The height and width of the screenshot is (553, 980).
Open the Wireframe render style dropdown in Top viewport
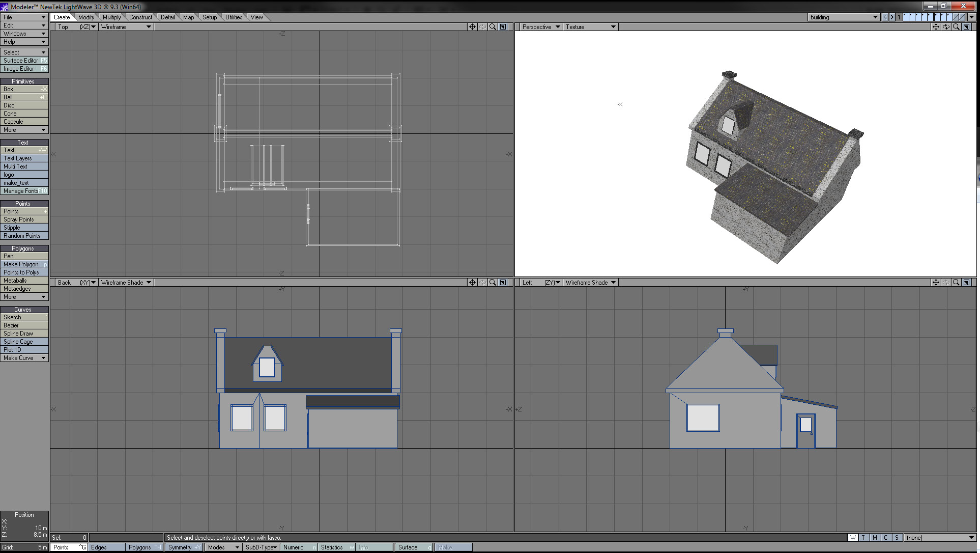point(126,27)
